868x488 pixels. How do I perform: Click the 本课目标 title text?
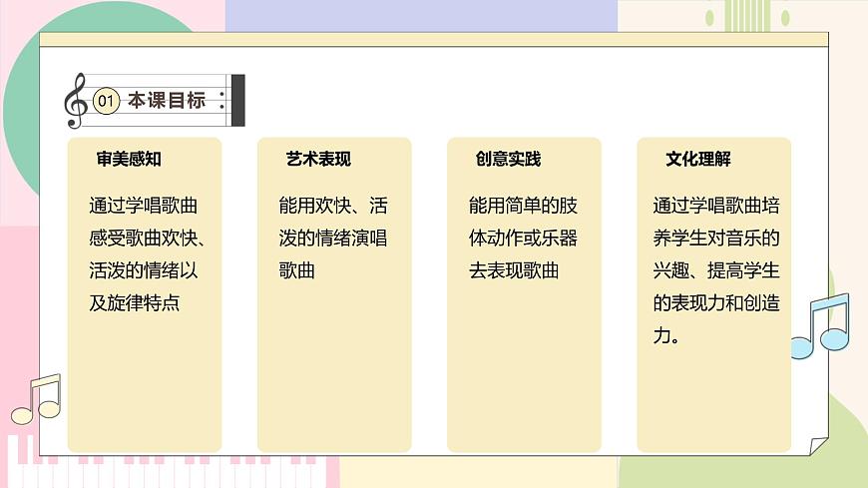166,101
